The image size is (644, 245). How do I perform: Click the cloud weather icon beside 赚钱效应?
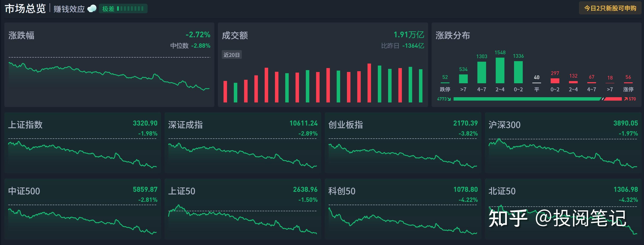pyautogui.click(x=92, y=9)
